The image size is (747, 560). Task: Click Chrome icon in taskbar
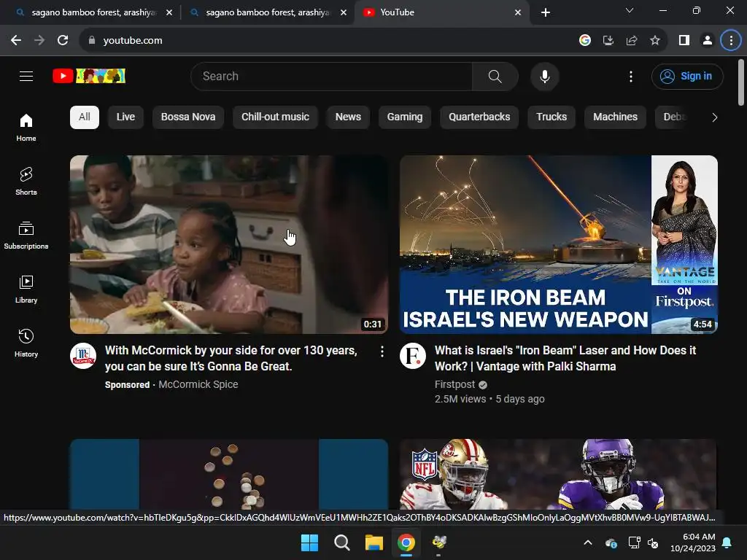pyautogui.click(x=406, y=542)
